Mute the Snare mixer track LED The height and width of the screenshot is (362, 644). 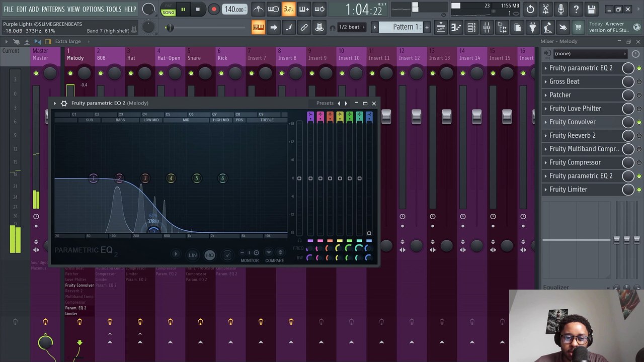(x=191, y=74)
